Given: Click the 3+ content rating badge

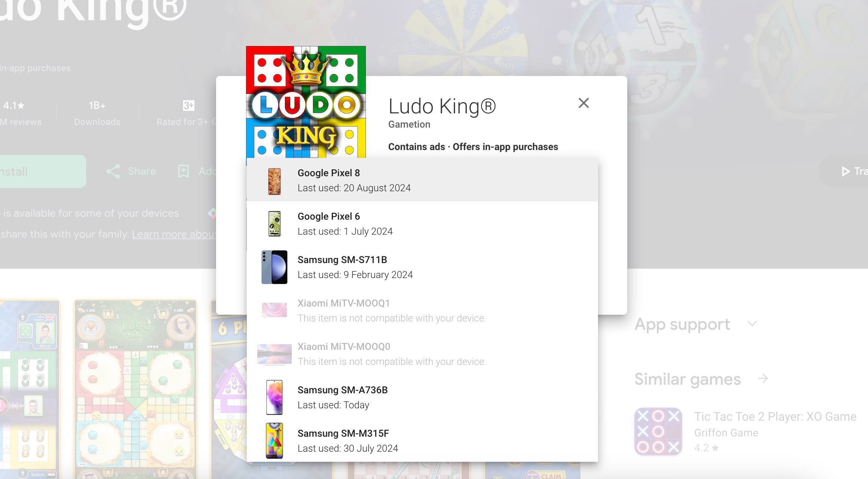Looking at the screenshot, I should pyautogui.click(x=188, y=106).
